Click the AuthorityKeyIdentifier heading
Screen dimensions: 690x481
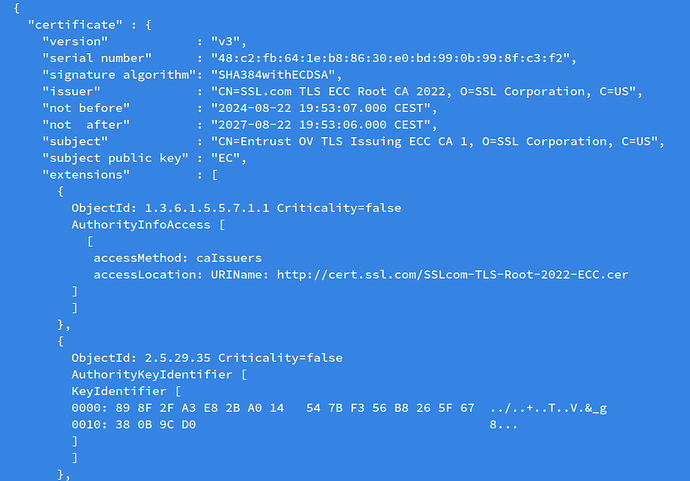tap(152, 375)
